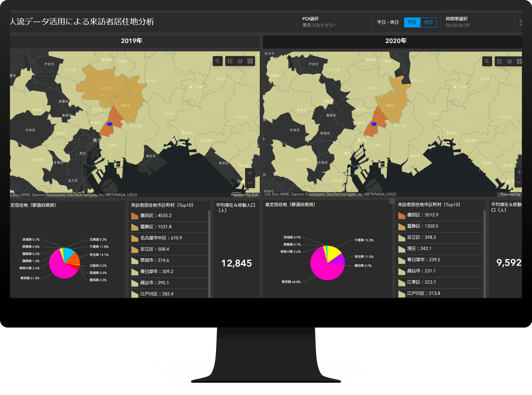The image size is (532, 395).
Task: Open layers panel on the 2019 map
Action: point(240,61)
